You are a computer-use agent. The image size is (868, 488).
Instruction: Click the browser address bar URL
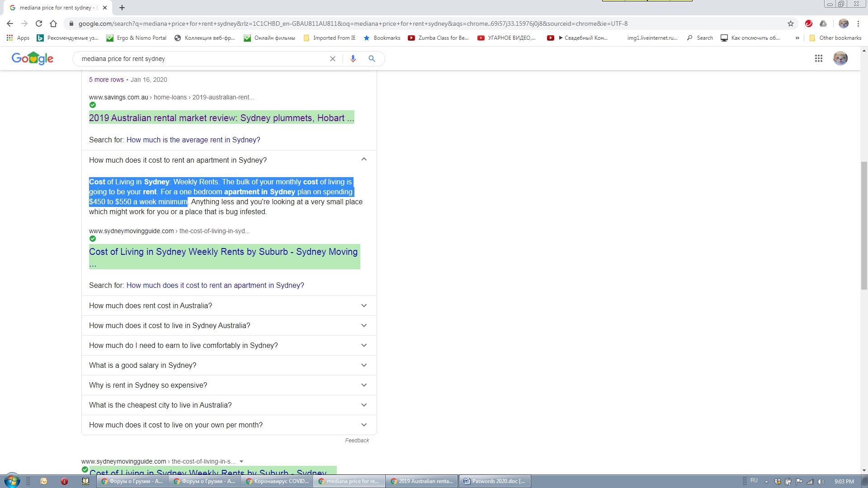tap(353, 23)
